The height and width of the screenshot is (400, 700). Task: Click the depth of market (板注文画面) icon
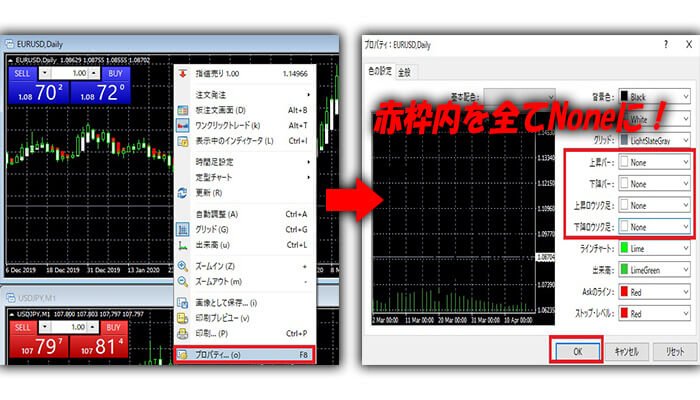click(x=183, y=110)
